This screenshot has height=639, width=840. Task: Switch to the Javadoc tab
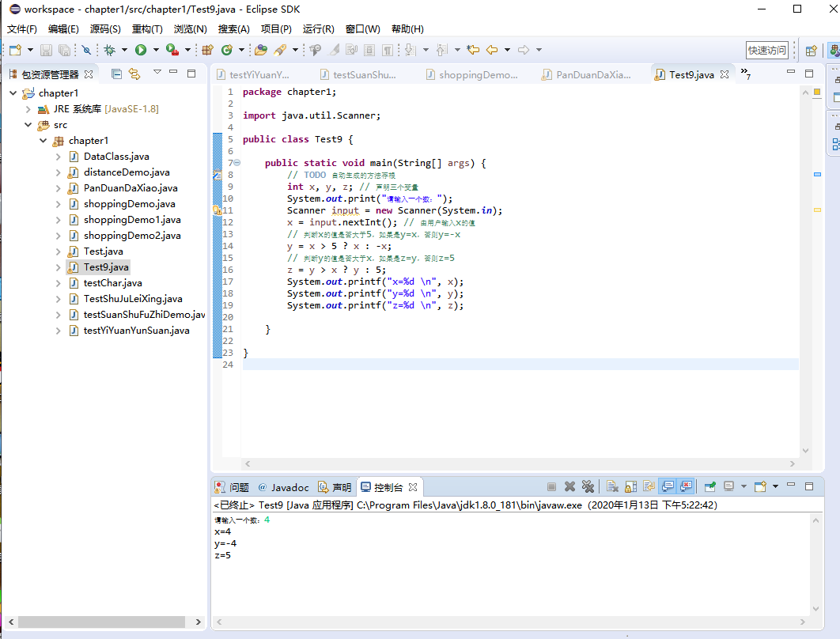coord(283,487)
